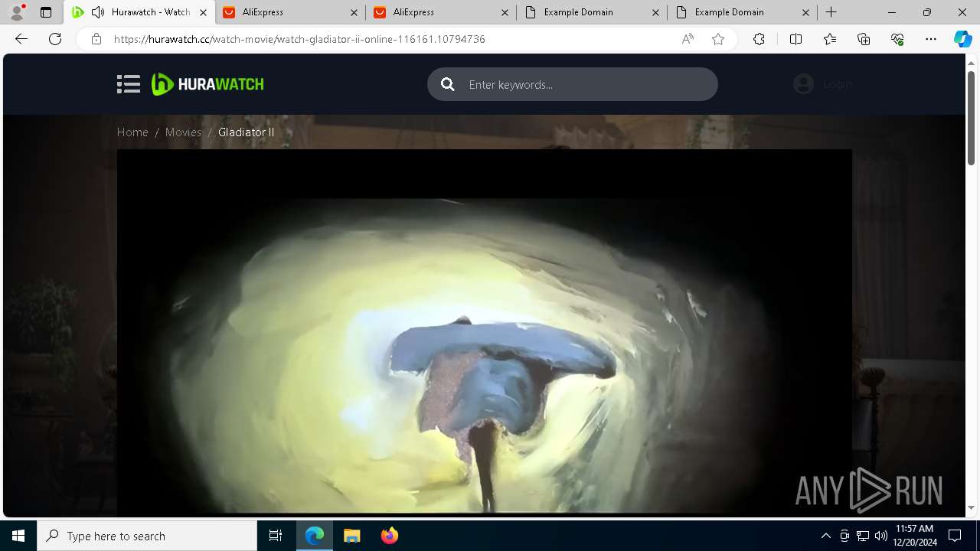Switch to first Example Domain tab
This screenshot has width=980, height=551.
coord(592,12)
